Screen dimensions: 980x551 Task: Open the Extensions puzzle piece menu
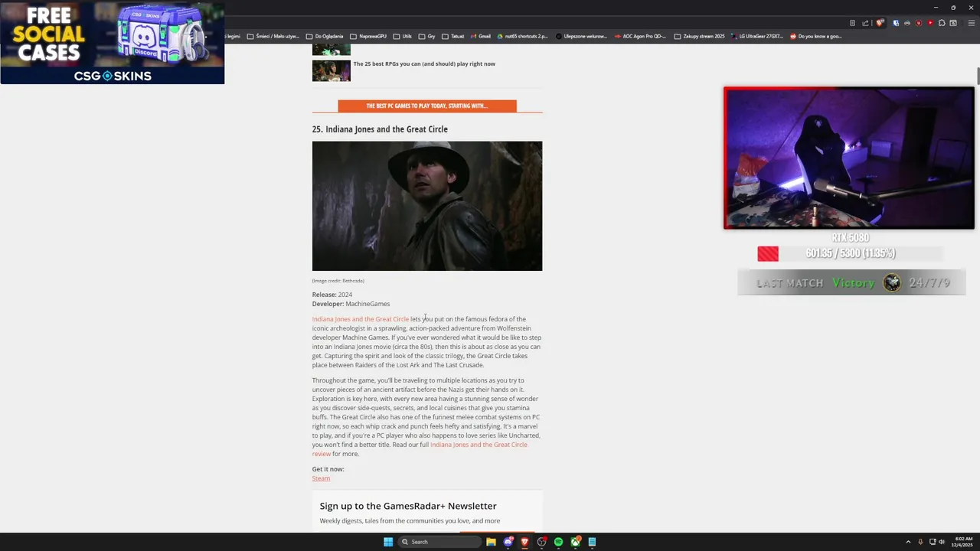pos(942,23)
